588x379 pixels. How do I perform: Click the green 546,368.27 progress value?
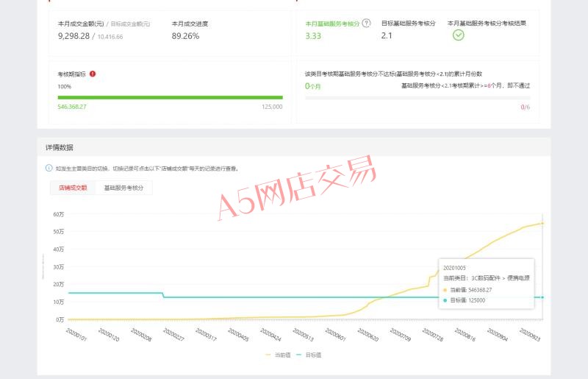[x=72, y=107]
